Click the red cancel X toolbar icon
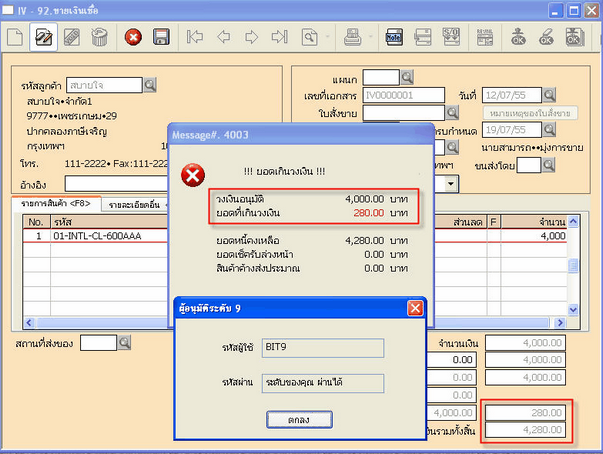 click(133, 38)
